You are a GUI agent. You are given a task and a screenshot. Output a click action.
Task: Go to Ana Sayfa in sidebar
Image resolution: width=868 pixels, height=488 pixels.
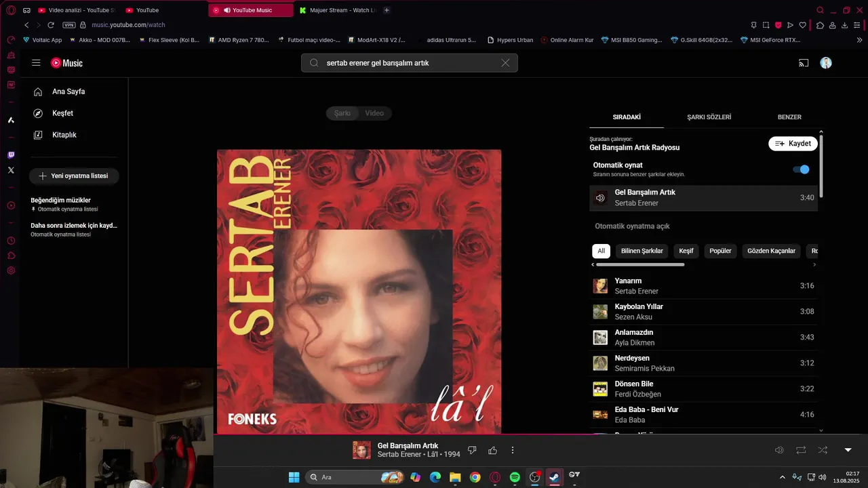coord(68,91)
